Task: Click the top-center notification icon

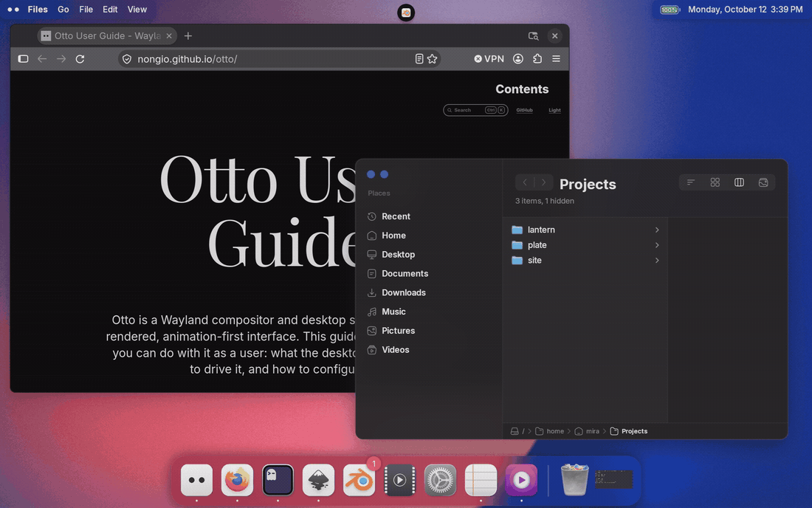Action: click(x=406, y=13)
